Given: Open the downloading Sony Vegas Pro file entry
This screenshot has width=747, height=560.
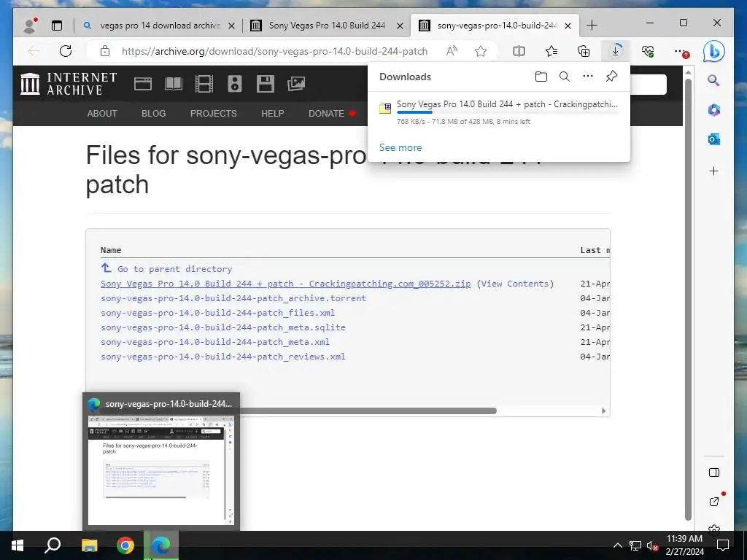Looking at the screenshot, I should tap(499, 112).
